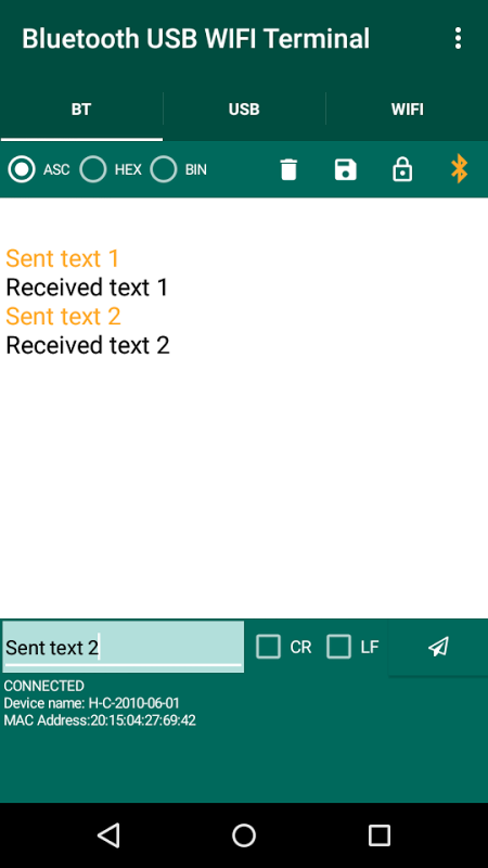Switch to the USB tab

(x=244, y=109)
